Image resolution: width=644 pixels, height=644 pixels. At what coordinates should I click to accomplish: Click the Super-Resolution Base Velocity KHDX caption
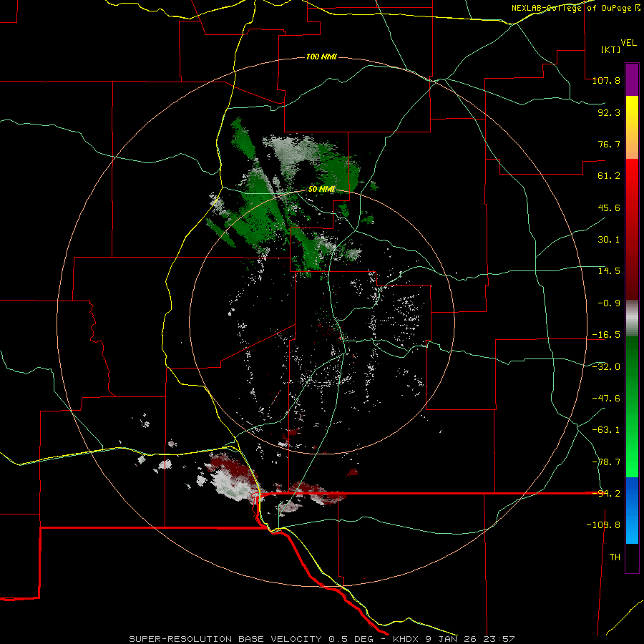[x=321, y=639]
